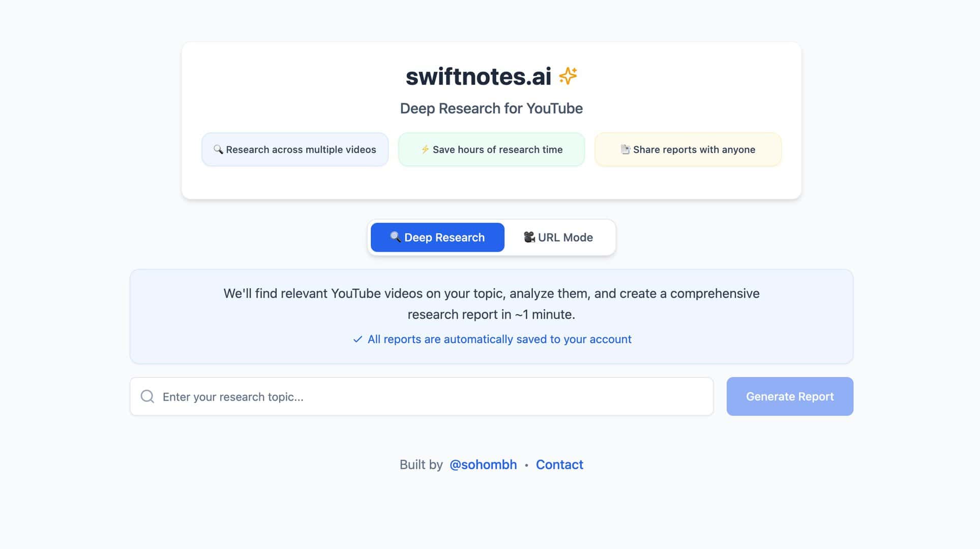Click the Generate Report button
Screen dimensions: 980x549
click(789, 396)
